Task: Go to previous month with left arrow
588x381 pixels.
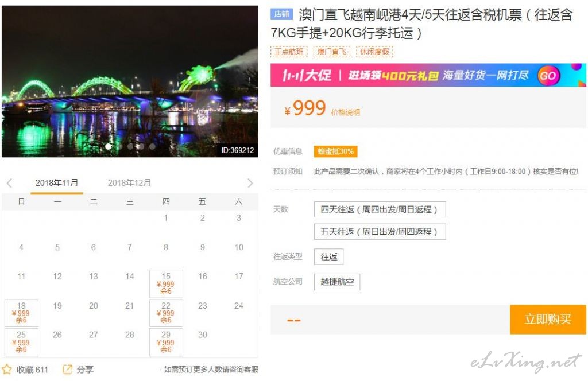Action: click(10, 183)
